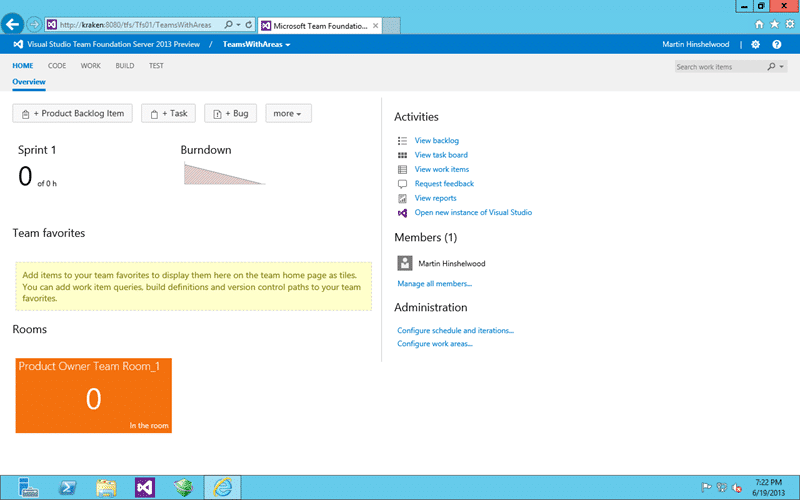Open TFS administration gear icon

pos(756,44)
